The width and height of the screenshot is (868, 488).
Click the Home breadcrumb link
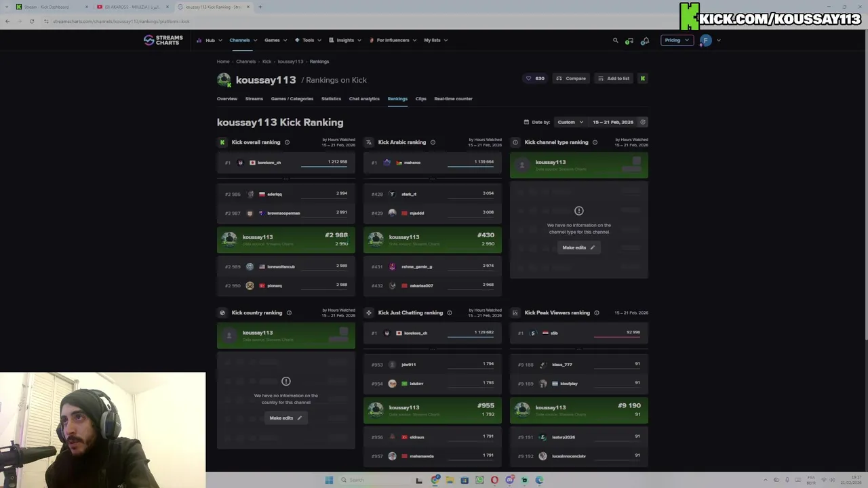pos(223,62)
